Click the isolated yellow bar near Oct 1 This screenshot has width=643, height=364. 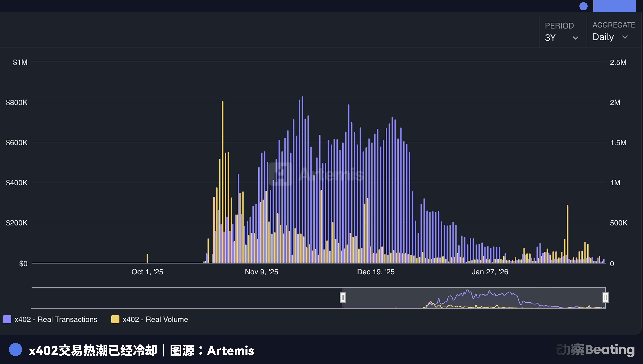[147, 258]
